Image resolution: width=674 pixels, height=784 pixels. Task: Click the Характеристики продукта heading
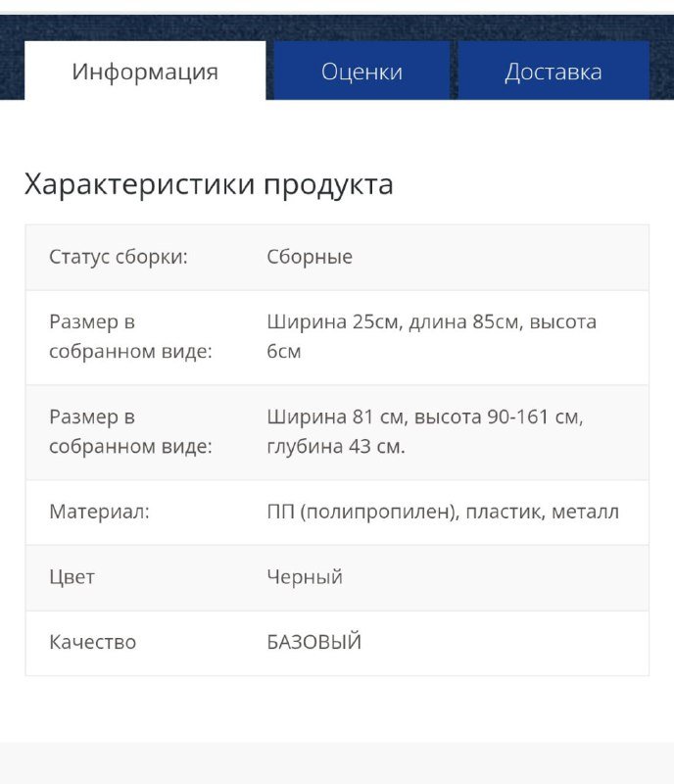pyautogui.click(x=210, y=183)
